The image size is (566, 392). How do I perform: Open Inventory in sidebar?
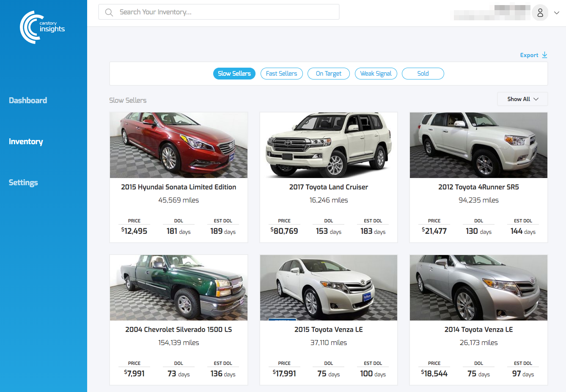click(x=26, y=141)
